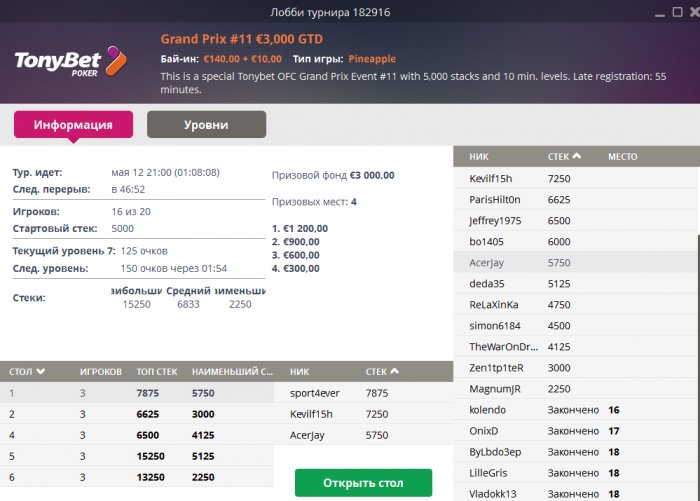Click the ТОП СТЕК column header

(x=156, y=371)
